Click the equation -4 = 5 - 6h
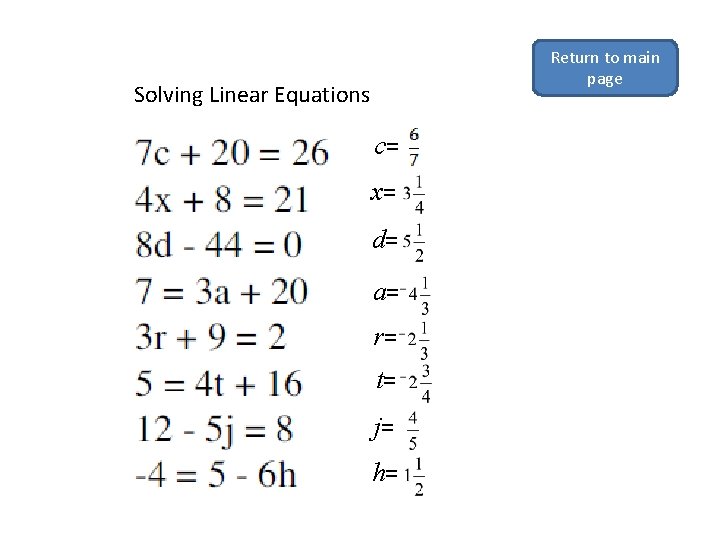Screen dimensions: 720x540 (216, 474)
